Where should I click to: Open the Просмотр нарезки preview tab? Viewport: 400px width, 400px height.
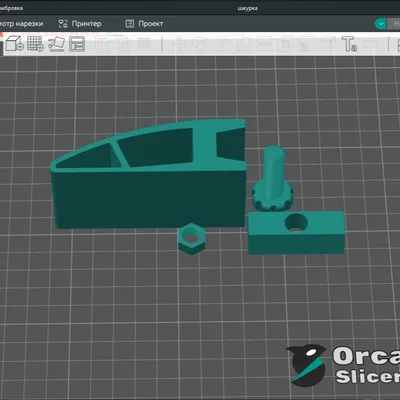click(22, 24)
